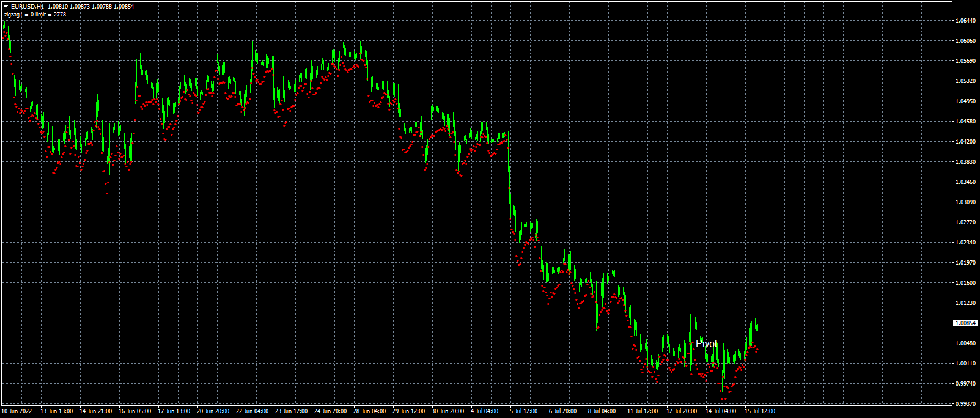Click the 0.99740 price axis label
This screenshot has height=418, width=980.
click(x=965, y=383)
